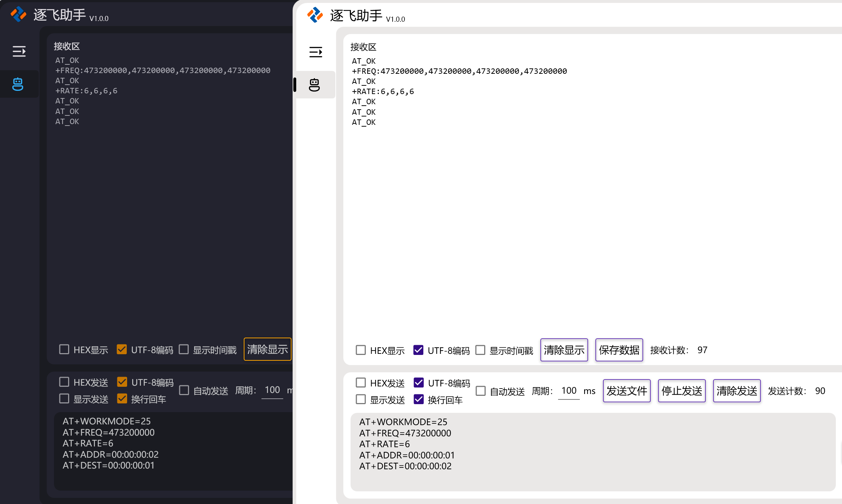Toggle 显示时间戳 checkbox in light window

tap(480, 350)
